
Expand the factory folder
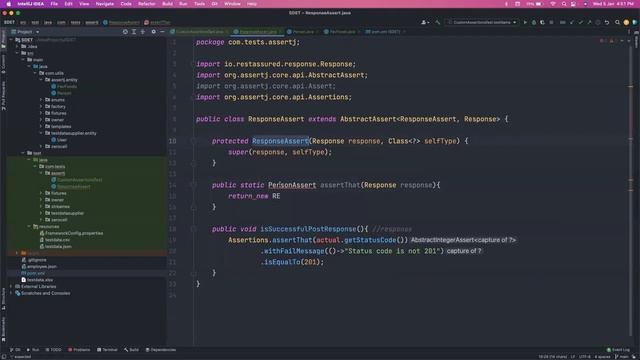pyautogui.click(x=41, y=107)
